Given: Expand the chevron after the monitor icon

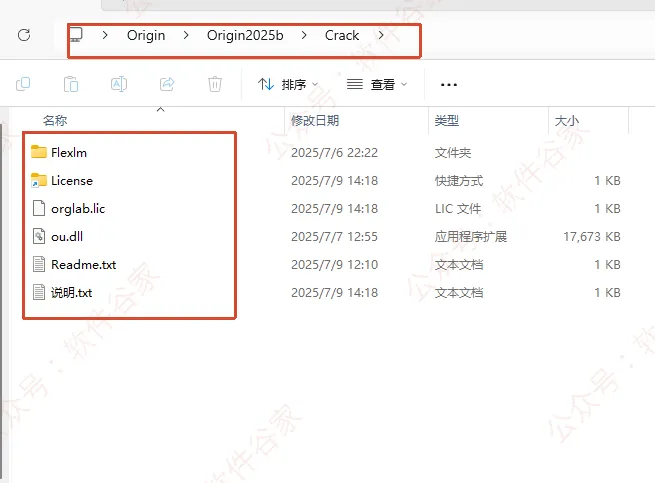Looking at the screenshot, I should [105, 36].
